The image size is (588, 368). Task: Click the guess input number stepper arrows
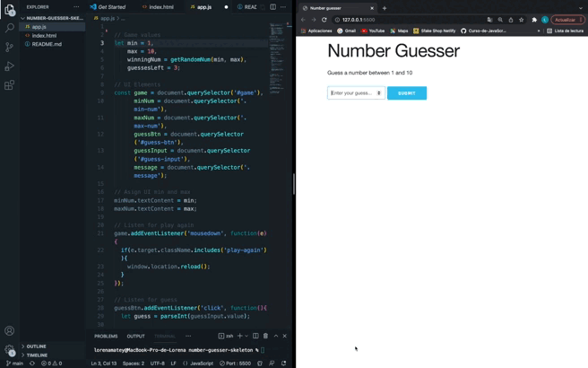click(379, 92)
